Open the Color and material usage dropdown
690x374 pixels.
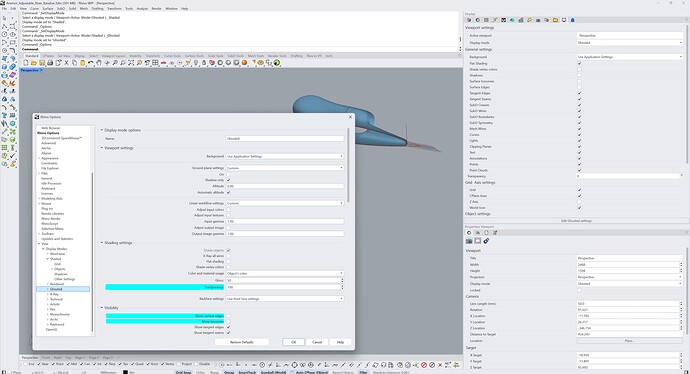285,273
